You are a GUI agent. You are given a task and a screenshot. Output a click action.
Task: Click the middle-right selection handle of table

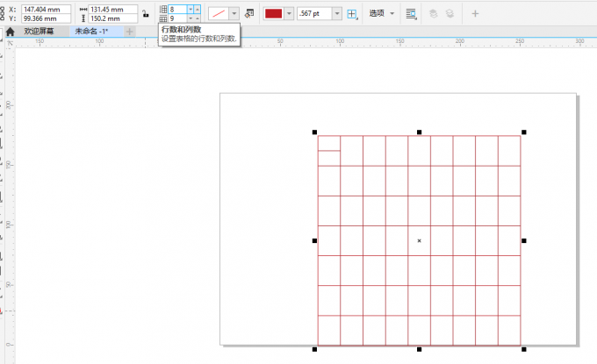(524, 240)
